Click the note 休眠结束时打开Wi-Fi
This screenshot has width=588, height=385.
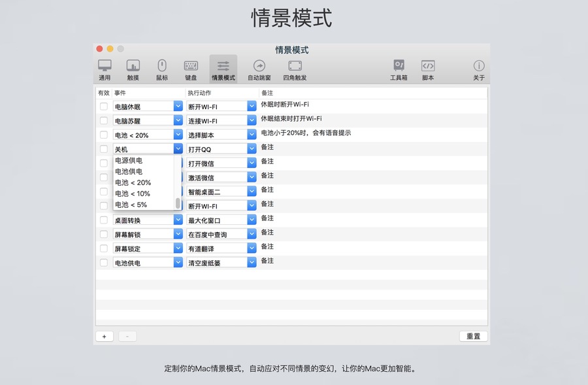[x=291, y=118]
